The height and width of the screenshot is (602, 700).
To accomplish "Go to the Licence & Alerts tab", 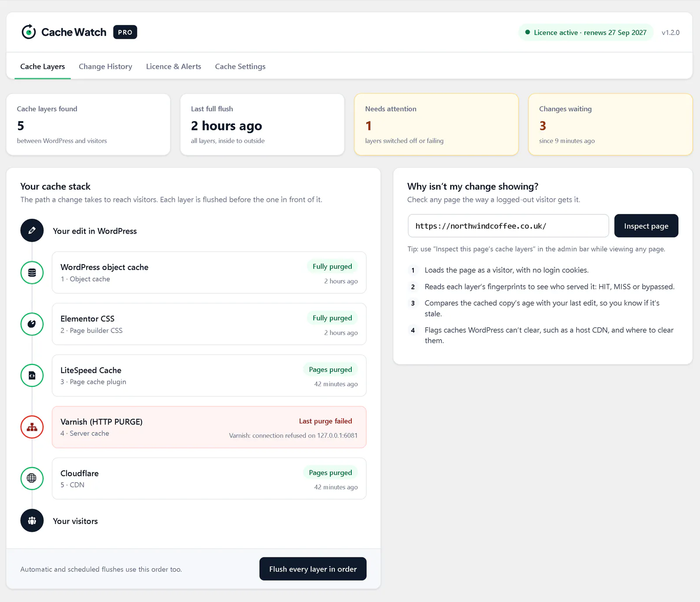I will 174,66.
